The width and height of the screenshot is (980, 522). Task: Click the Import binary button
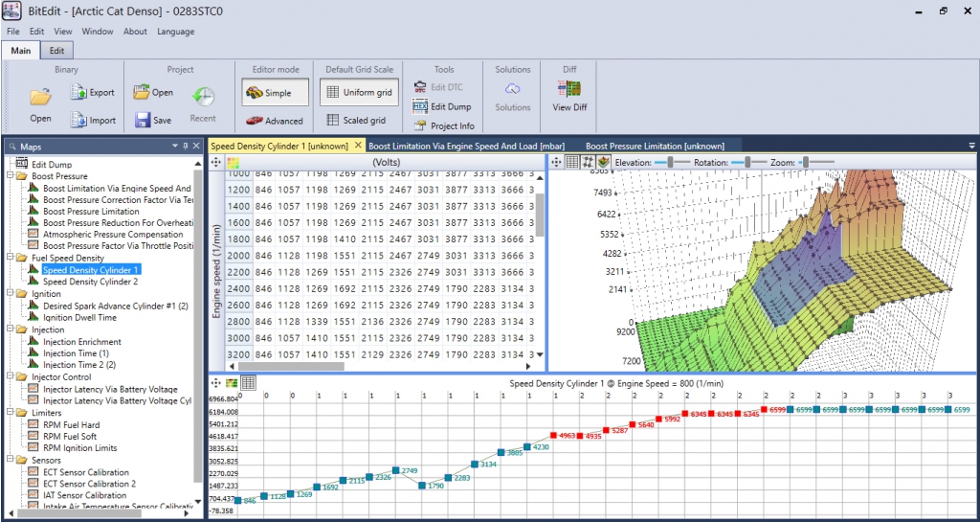(x=93, y=120)
